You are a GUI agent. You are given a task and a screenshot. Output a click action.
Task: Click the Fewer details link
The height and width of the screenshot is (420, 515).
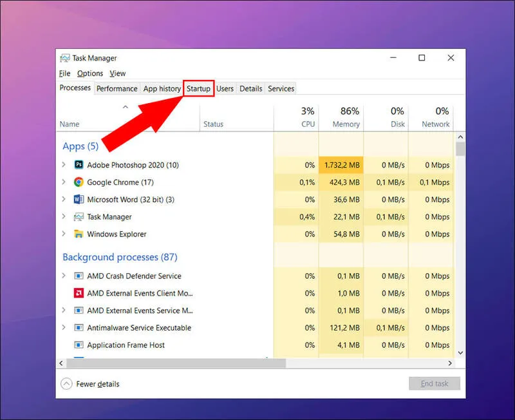pos(98,384)
